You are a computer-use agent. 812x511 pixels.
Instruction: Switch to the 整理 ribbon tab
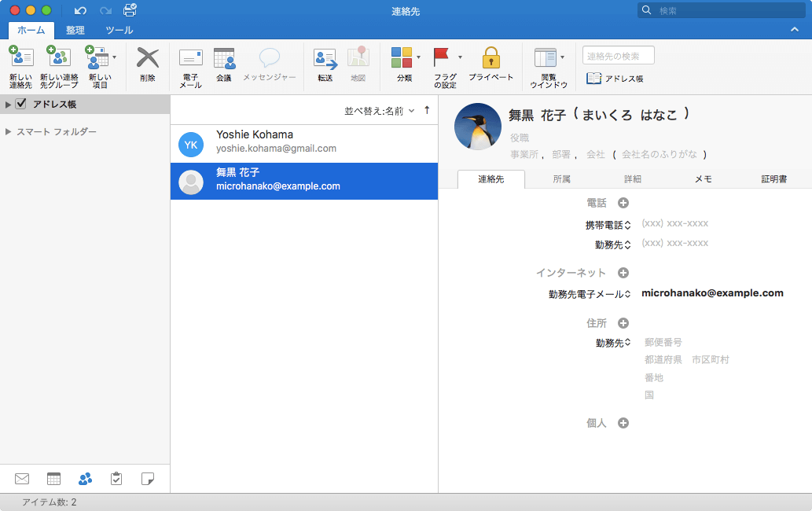(x=75, y=30)
